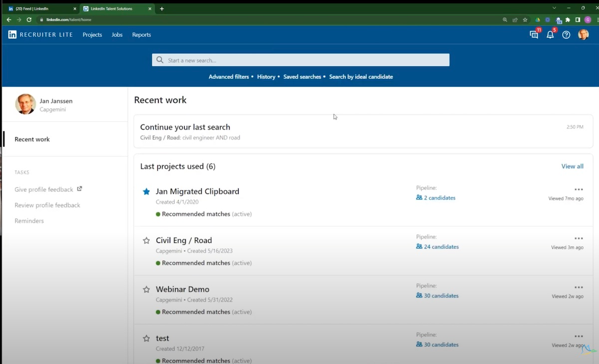Viewport: 599px width, 364px height.
Task: Open the messages inbox icon
Action: point(534,35)
